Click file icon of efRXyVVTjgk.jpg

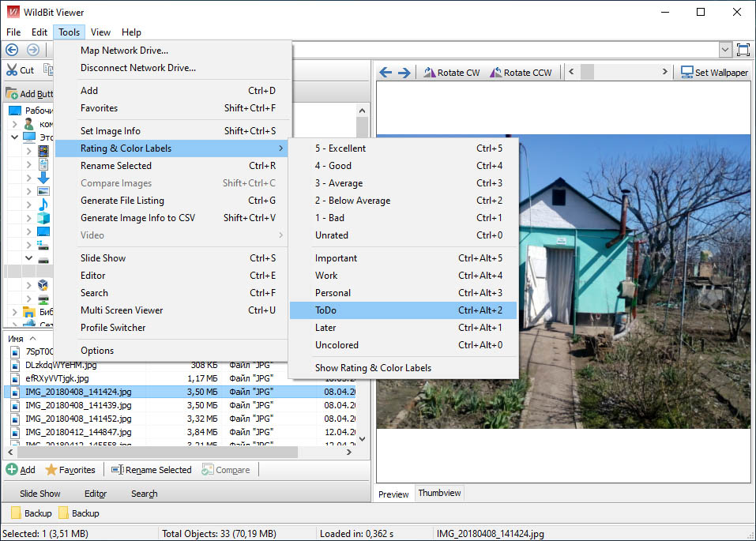coord(16,378)
